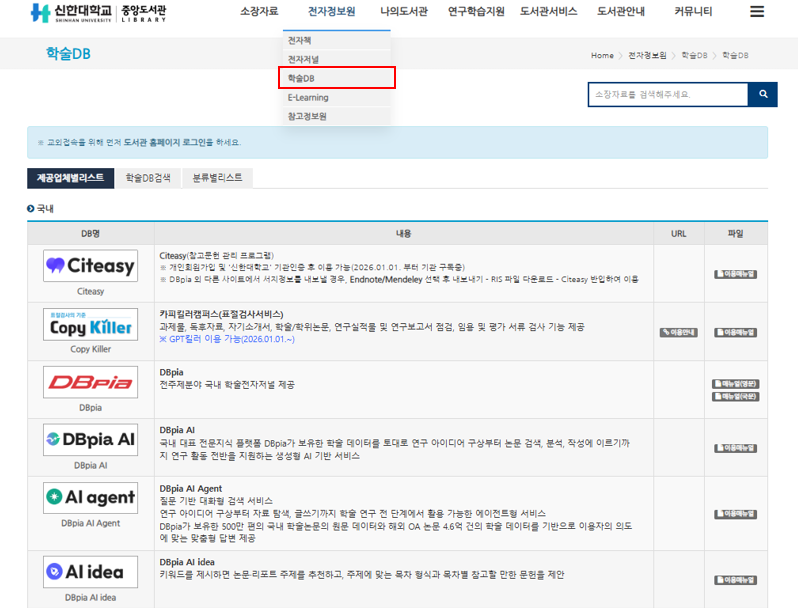This screenshot has height=608, width=798.
Task: Download the DBpia AI idea 이용매뉴얼 file
Action: click(x=735, y=580)
